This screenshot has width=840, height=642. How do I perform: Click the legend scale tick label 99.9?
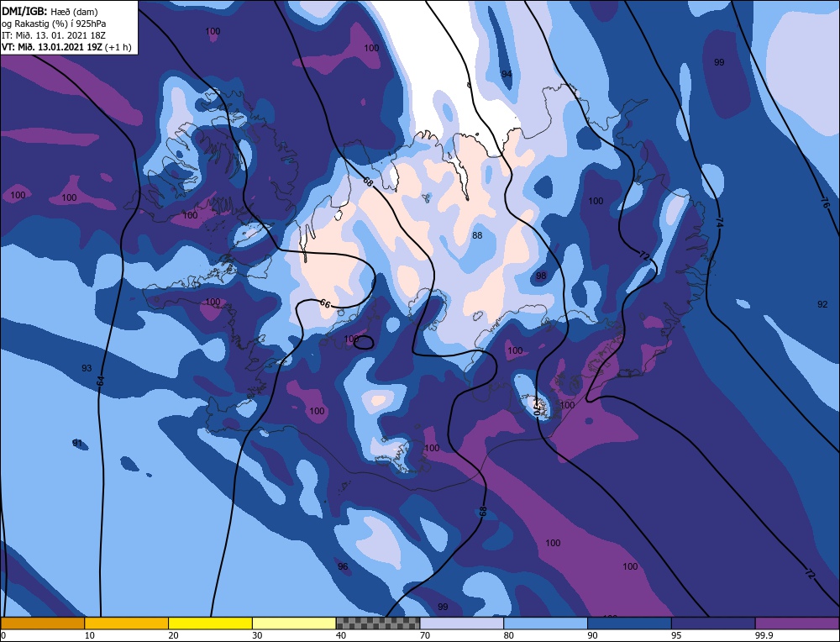764,635
